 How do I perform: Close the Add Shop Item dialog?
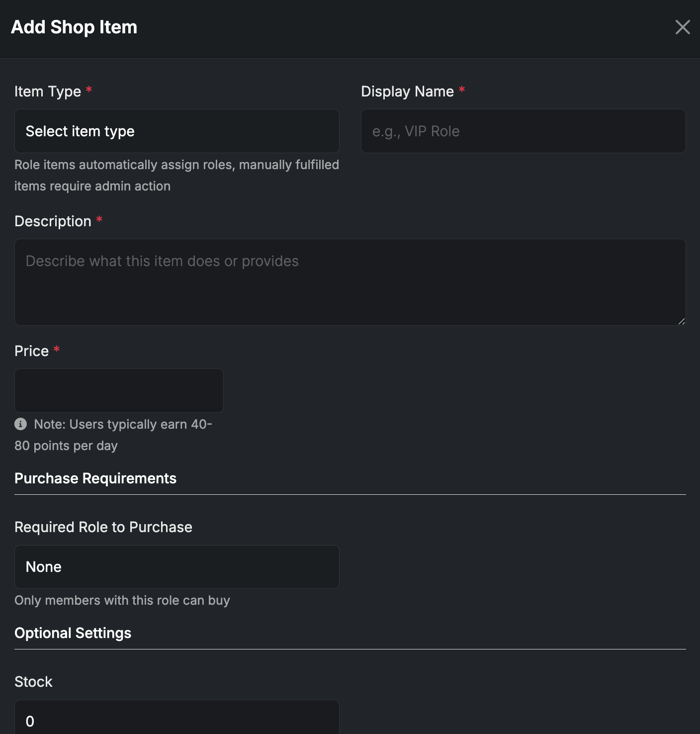point(683,27)
